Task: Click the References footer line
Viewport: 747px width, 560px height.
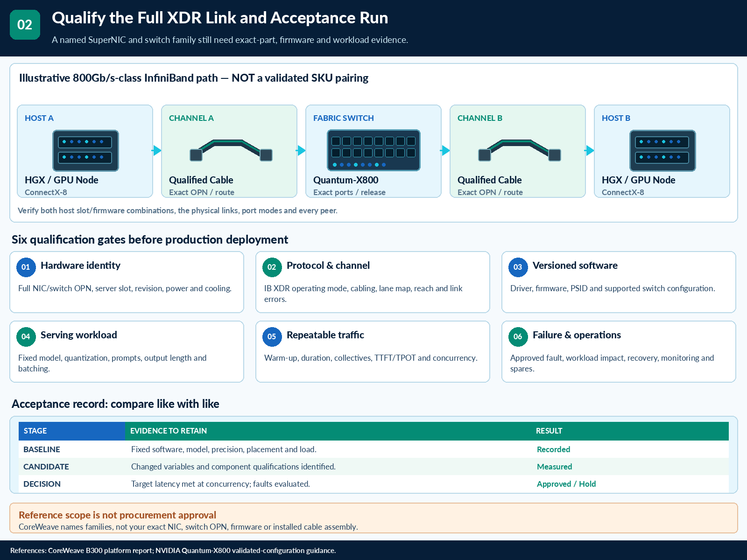Action: 173,551
